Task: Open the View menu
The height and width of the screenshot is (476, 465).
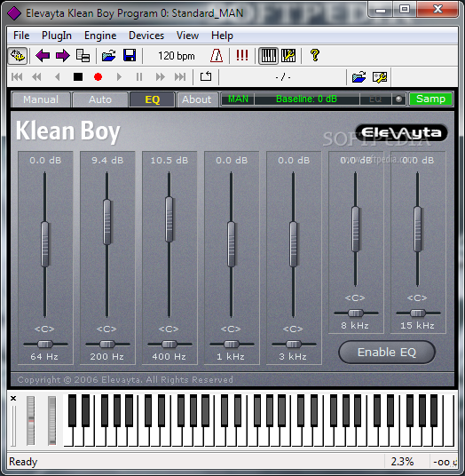Action: coord(187,36)
